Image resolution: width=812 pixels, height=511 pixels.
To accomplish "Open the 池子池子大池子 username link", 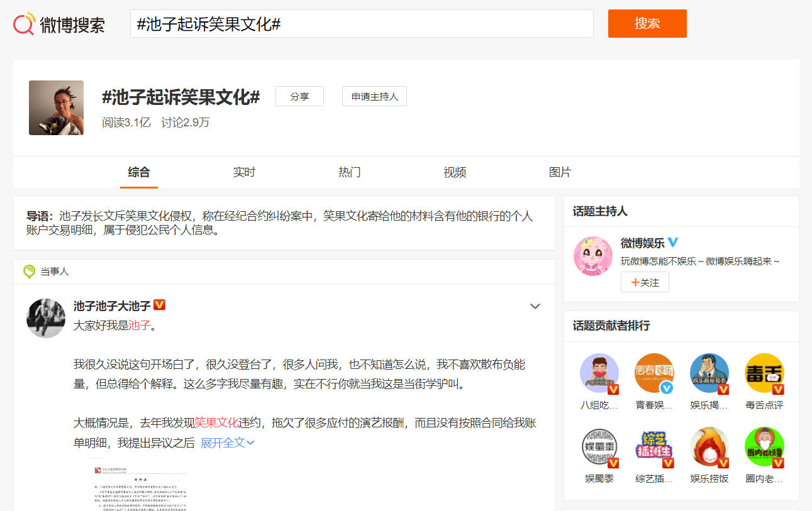I will 112,305.
